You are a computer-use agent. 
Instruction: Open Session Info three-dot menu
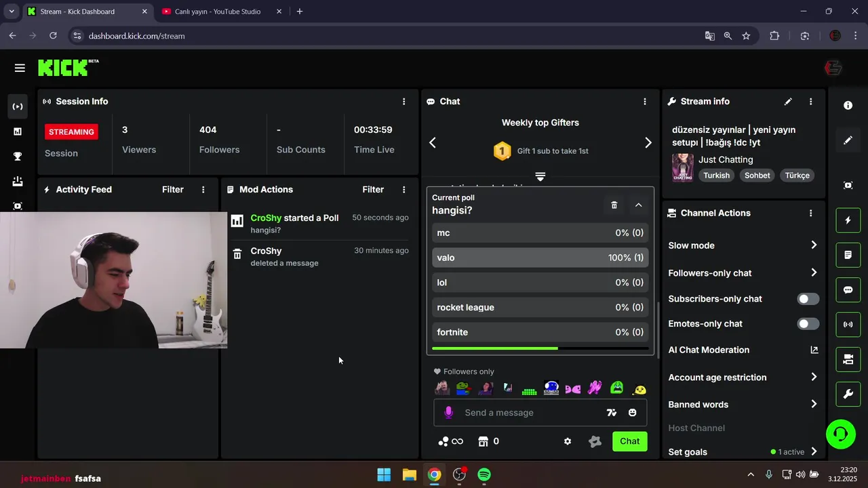point(403,102)
